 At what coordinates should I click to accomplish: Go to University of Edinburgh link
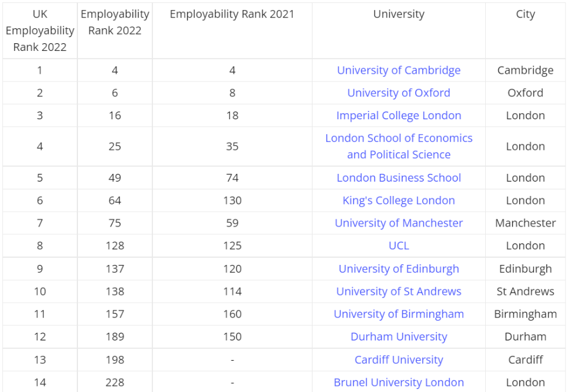click(x=398, y=269)
